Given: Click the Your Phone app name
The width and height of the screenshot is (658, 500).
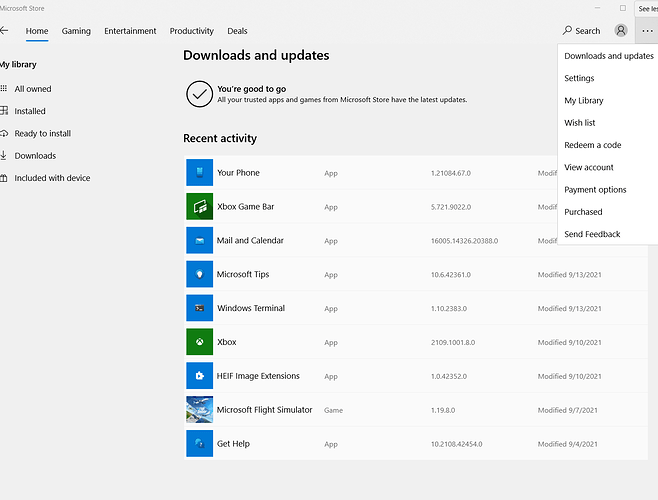Looking at the screenshot, I should (x=238, y=173).
